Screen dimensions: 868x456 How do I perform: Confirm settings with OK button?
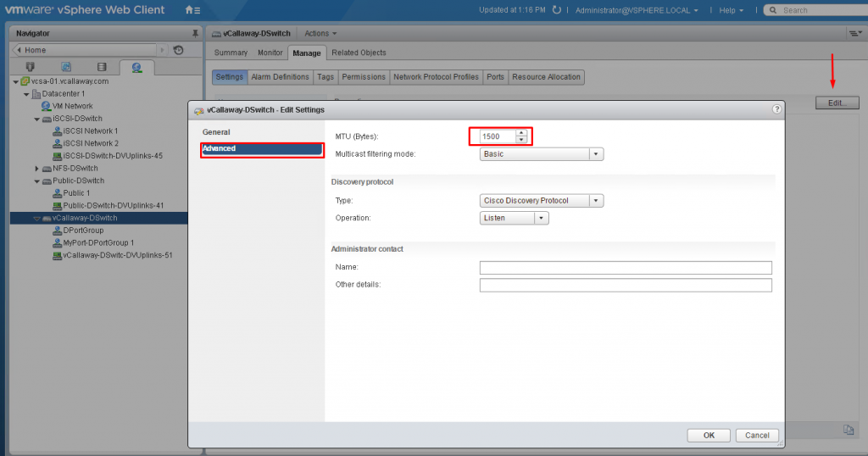pos(709,436)
